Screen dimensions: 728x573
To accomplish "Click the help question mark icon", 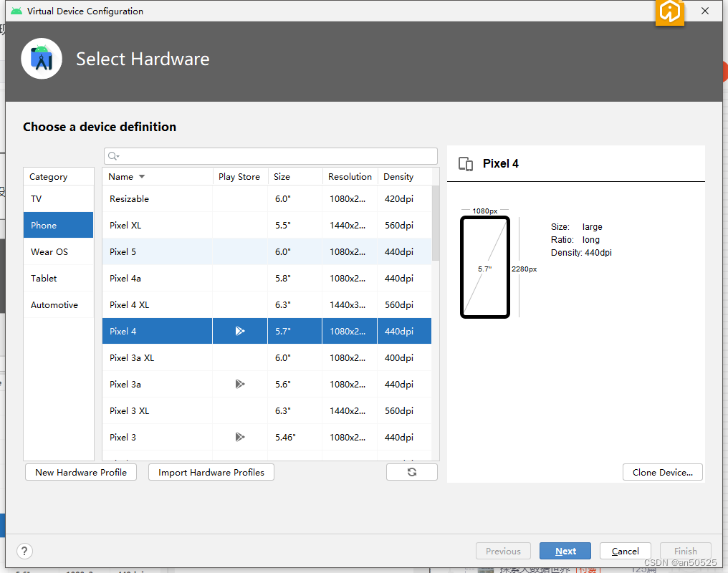I will point(24,551).
